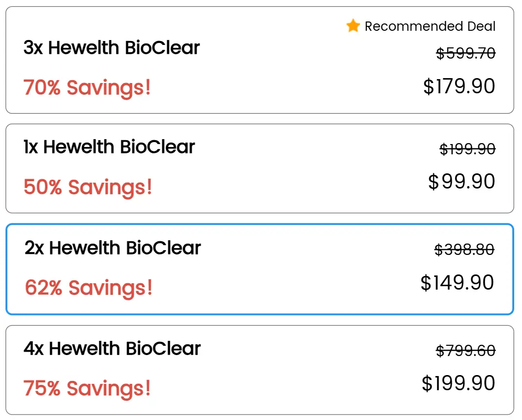This screenshot has height=420, width=522.
Task: Click the crossed-out $398.80 price
Action: click(464, 250)
